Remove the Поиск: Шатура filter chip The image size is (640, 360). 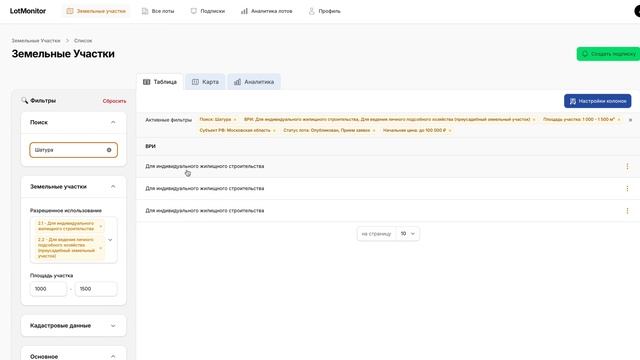[x=235, y=120]
